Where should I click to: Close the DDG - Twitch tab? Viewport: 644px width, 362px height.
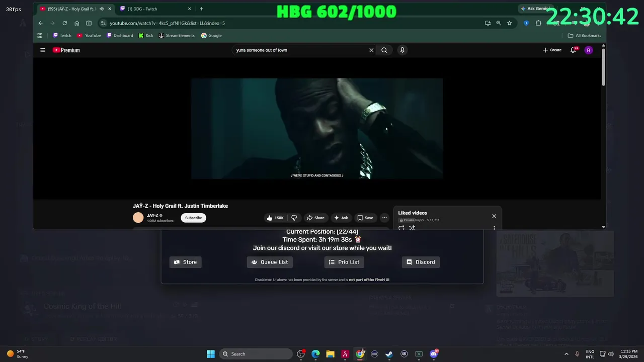[x=189, y=9]
